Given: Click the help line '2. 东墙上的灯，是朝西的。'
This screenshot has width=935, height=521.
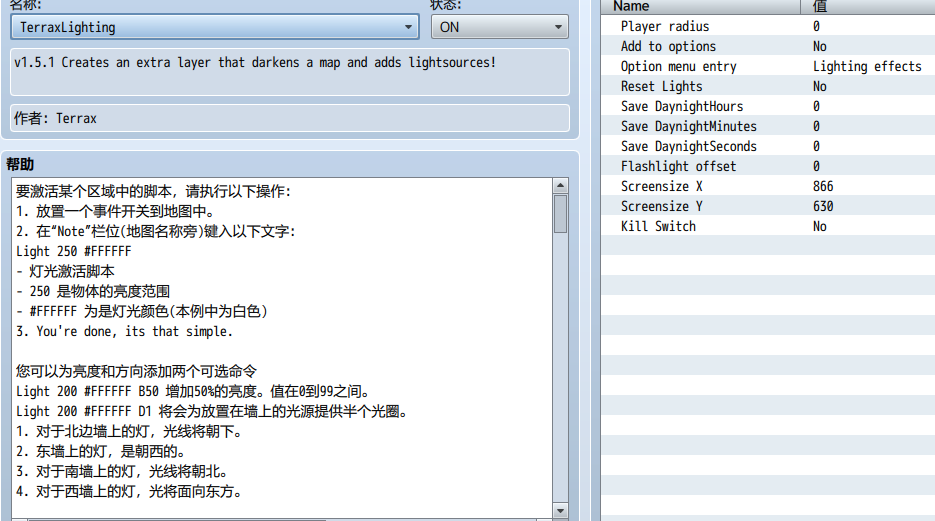Looking at the screenshot, I should [101, 451].
